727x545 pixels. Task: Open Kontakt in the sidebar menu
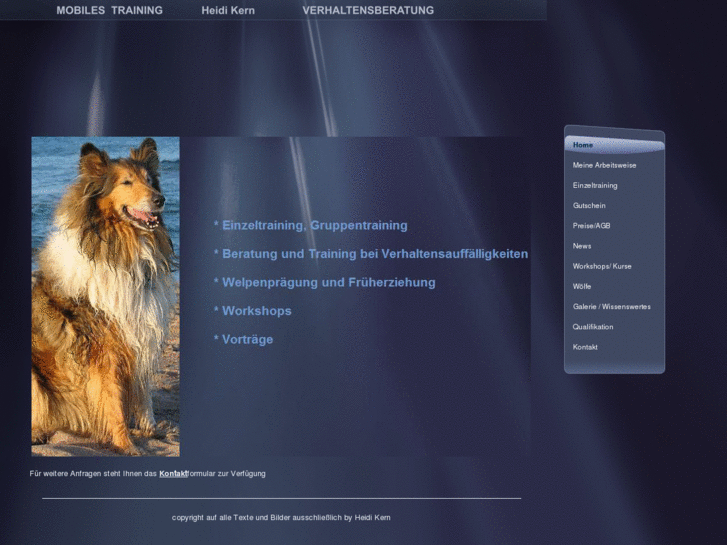pos(585,347)
